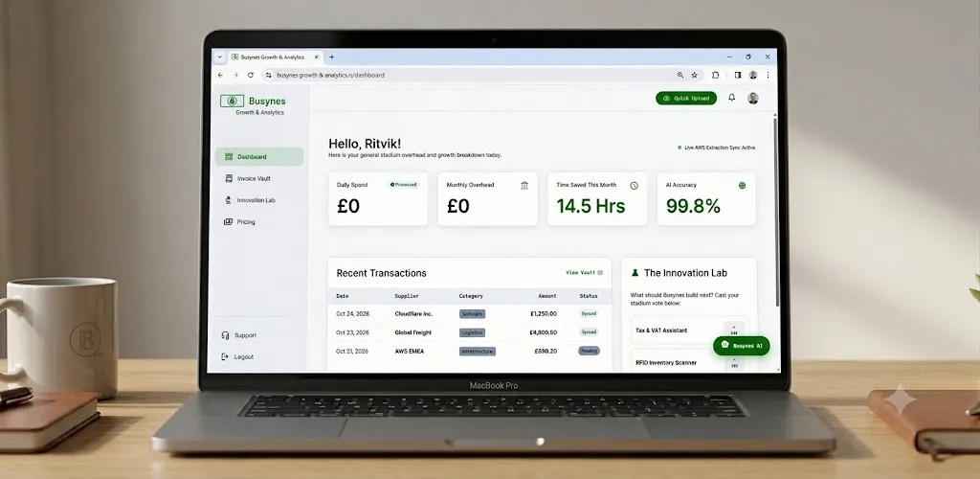Click the Invoice Vault icon in the sidebar
980x479 pixels.
(229, 178)
